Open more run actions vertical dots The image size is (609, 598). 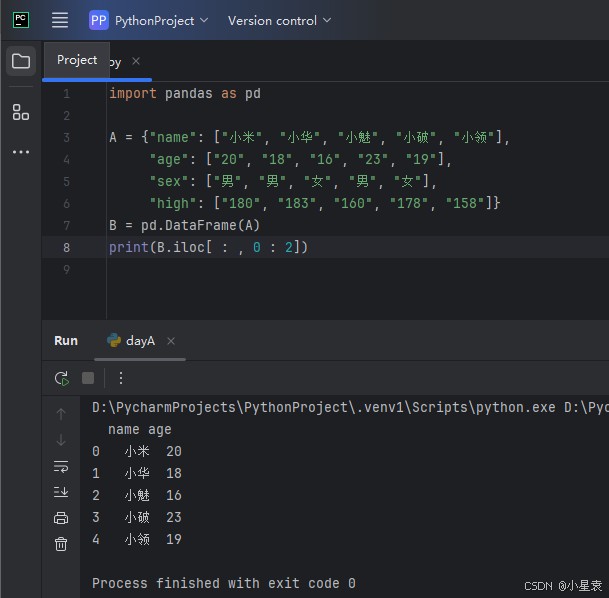pyautogui.click(x=121, y=378)
